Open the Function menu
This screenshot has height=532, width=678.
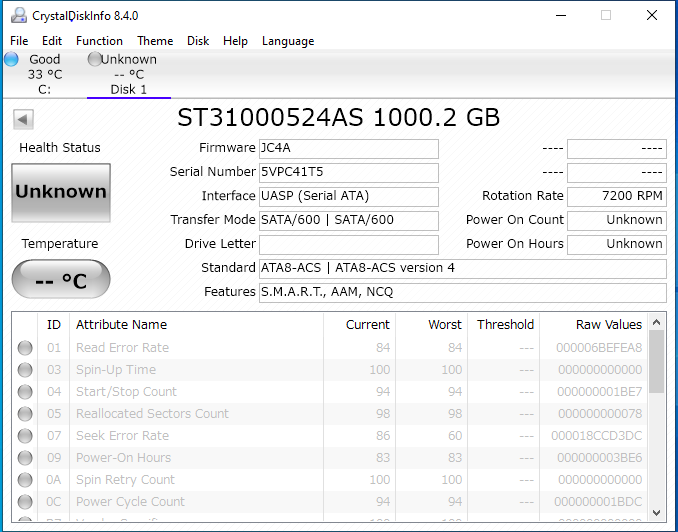click(x=99, y=41)
